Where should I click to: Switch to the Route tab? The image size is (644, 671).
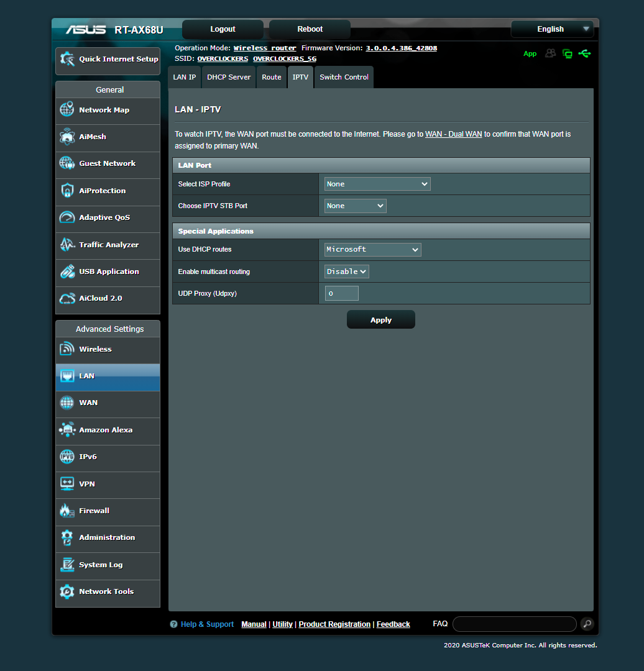click(272, 77)
